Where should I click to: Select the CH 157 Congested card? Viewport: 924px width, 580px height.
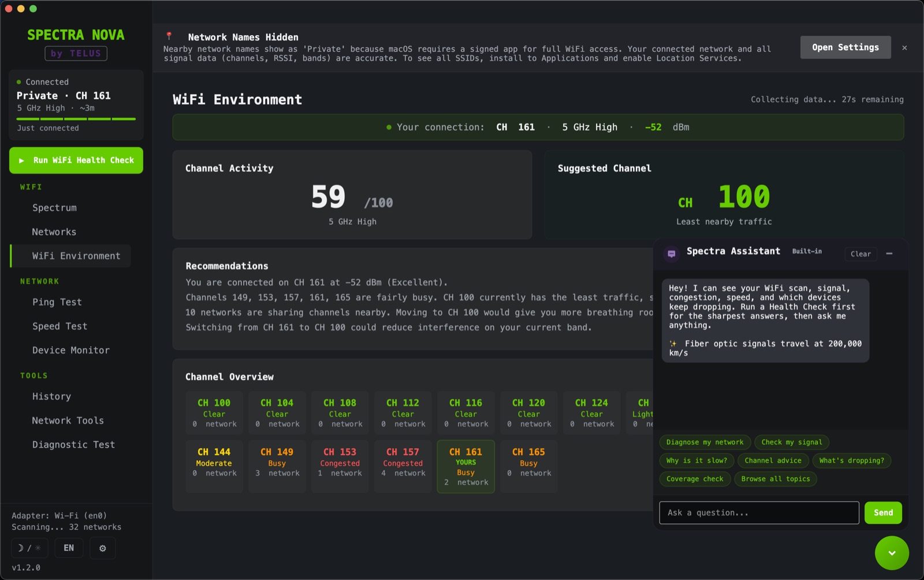[403, 467]
